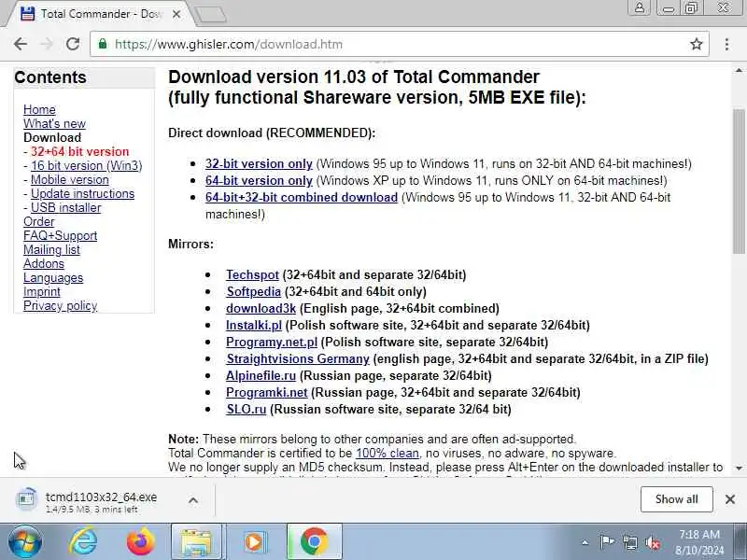Open the Chrome three-dot menu
747x560 pixels.
[x=726, y=44]
